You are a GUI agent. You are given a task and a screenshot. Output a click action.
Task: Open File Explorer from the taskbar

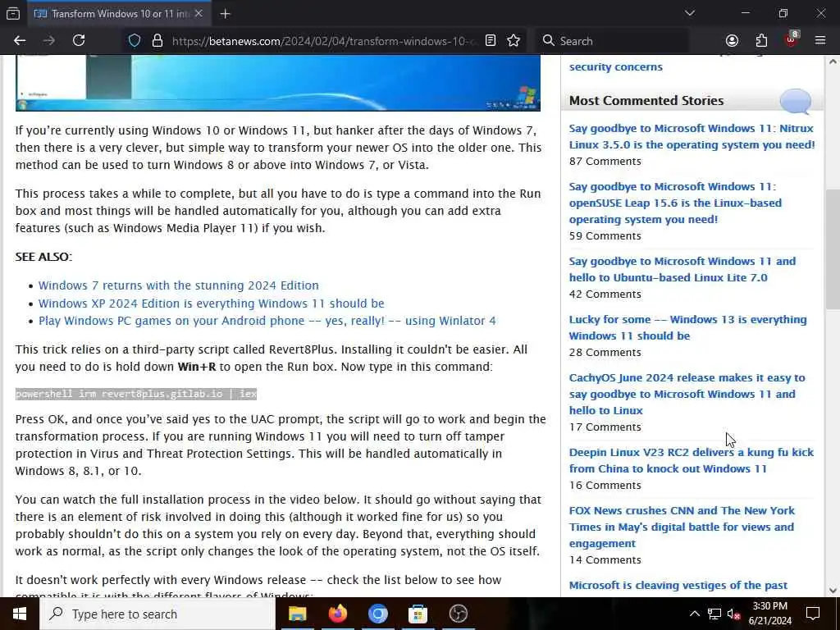click(297, 614)
